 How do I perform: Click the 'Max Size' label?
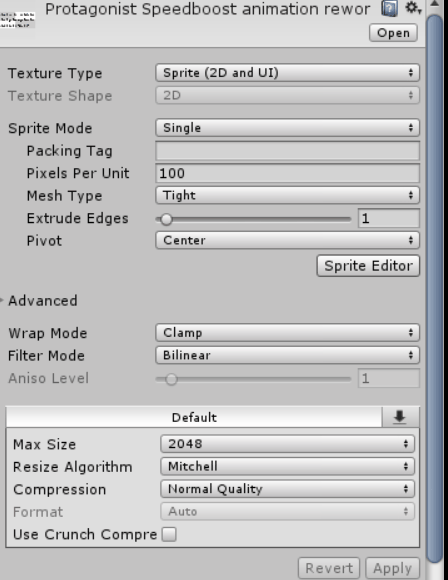point(44,444)
